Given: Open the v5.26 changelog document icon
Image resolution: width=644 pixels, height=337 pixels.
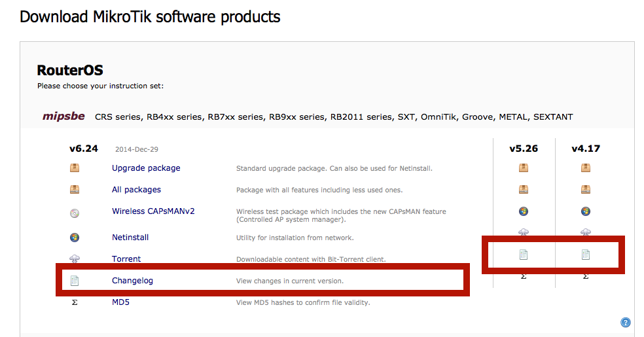Looking at the screenshot, I should pos(524,255).
